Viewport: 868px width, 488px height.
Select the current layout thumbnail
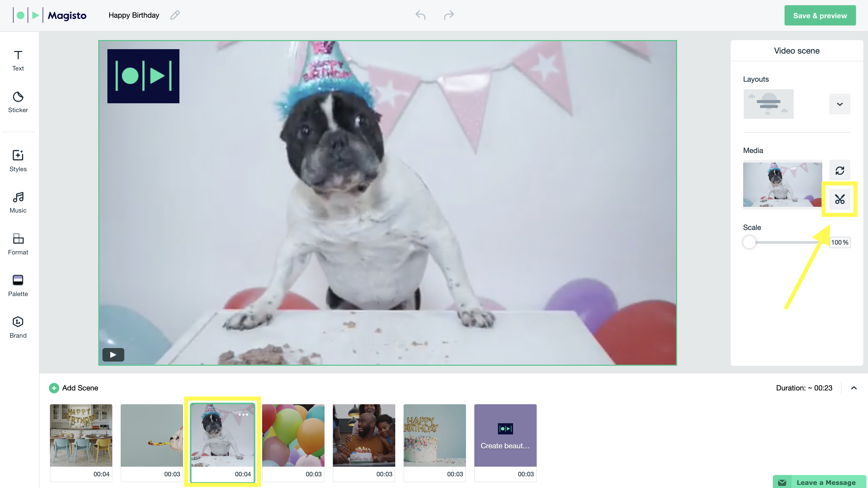point(768,104)
